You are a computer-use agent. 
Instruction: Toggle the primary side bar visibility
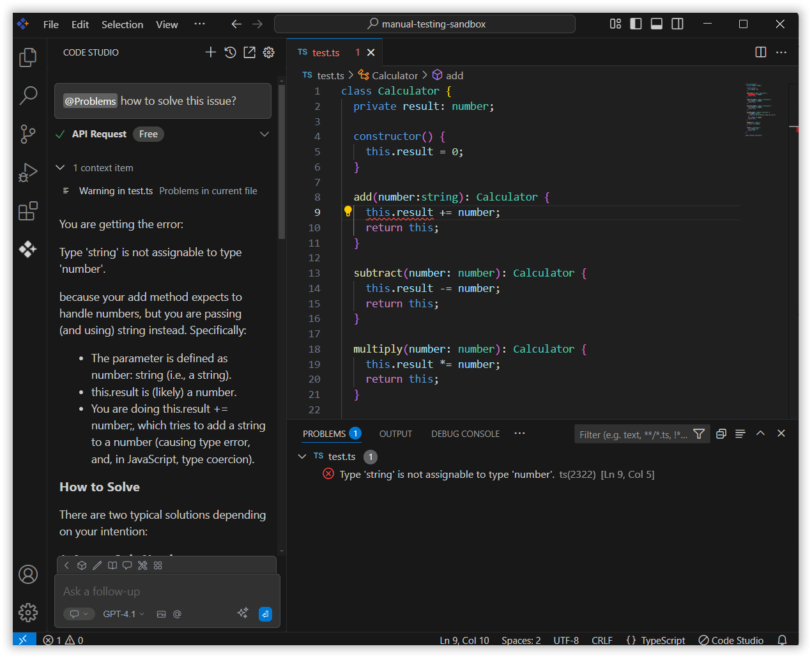click(636, 24)
